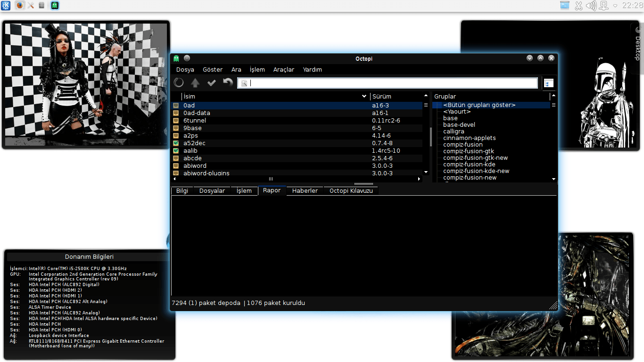Image resolution: width=644 pixels, height=362 pixels.
Task: Click the status icon of 6tunnel
Action: [x=176, y=121]
